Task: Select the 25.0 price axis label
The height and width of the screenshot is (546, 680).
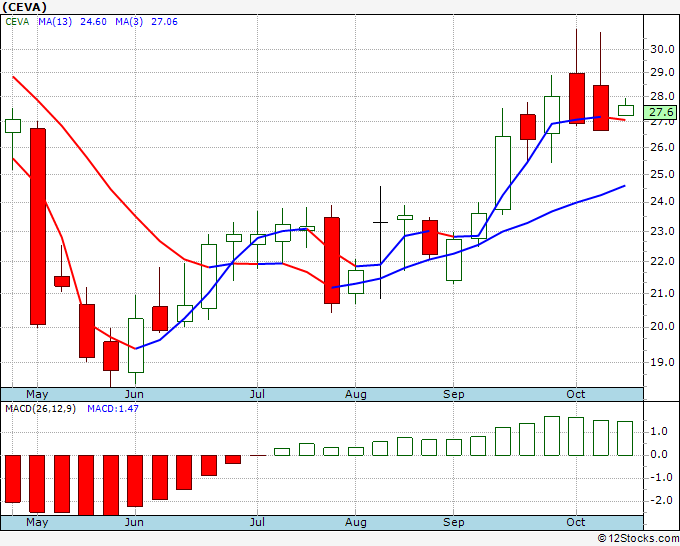Action: [x=662, y=174]
